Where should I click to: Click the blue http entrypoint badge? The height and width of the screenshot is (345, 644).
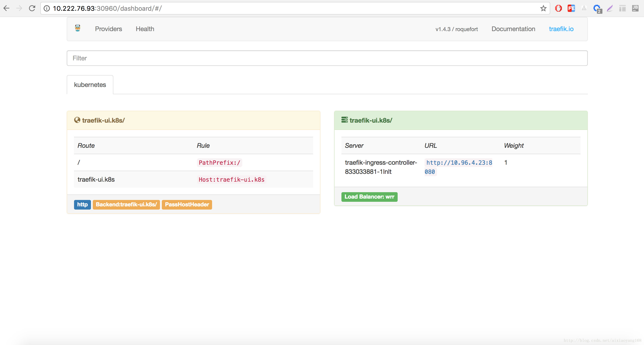[x=82, y=205]
